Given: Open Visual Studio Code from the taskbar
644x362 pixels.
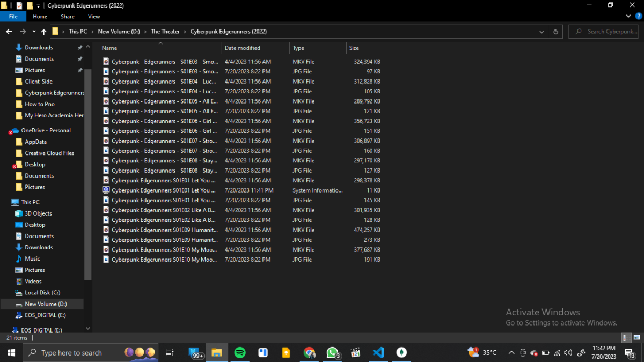Looking at the screenshot, I should [x=378, y=352].
